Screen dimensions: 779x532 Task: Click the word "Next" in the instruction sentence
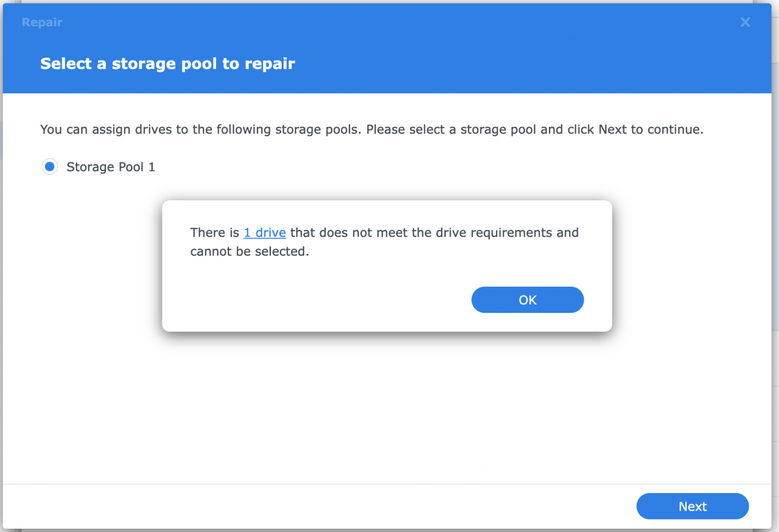click(x=612, y=130)
